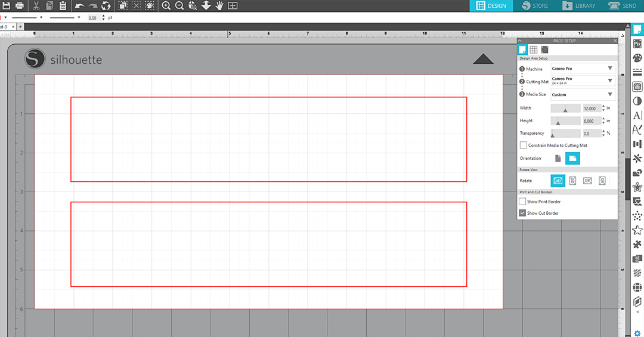The width and height of the screenshot is (644, 337).
Task: Open the Media Size Custom dropdown
Action: [x=583, y=94]
